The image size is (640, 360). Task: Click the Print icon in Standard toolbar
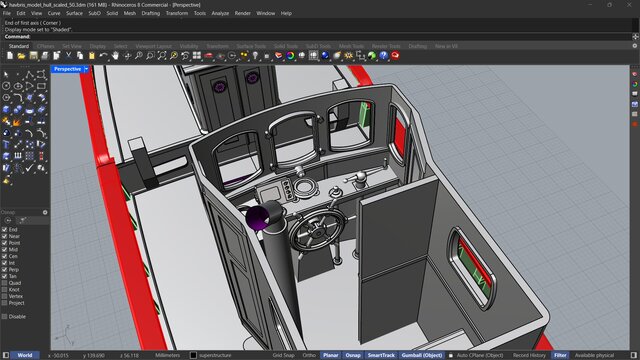tap(44, 56)
